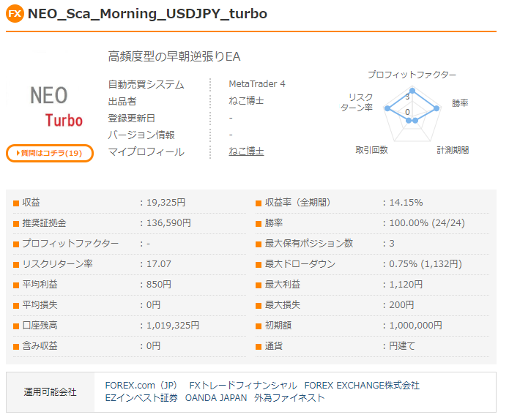Click the orange bullet beside リスクリターン率
Screen dimensions: 509x420
16,264
